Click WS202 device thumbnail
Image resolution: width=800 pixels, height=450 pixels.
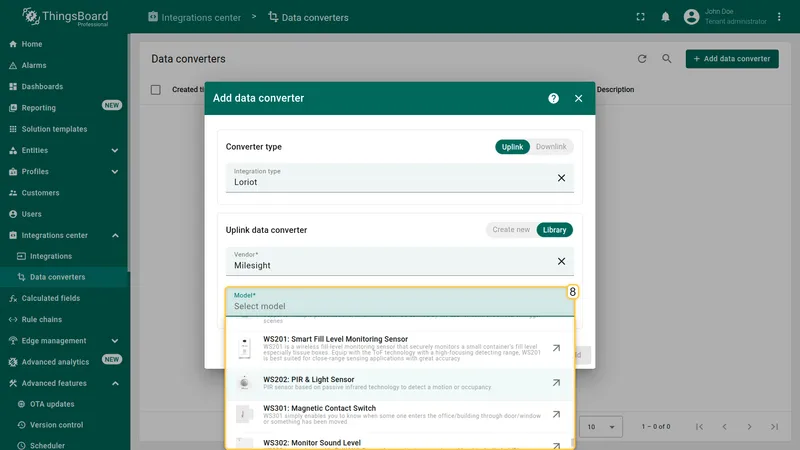coord(244,383)
